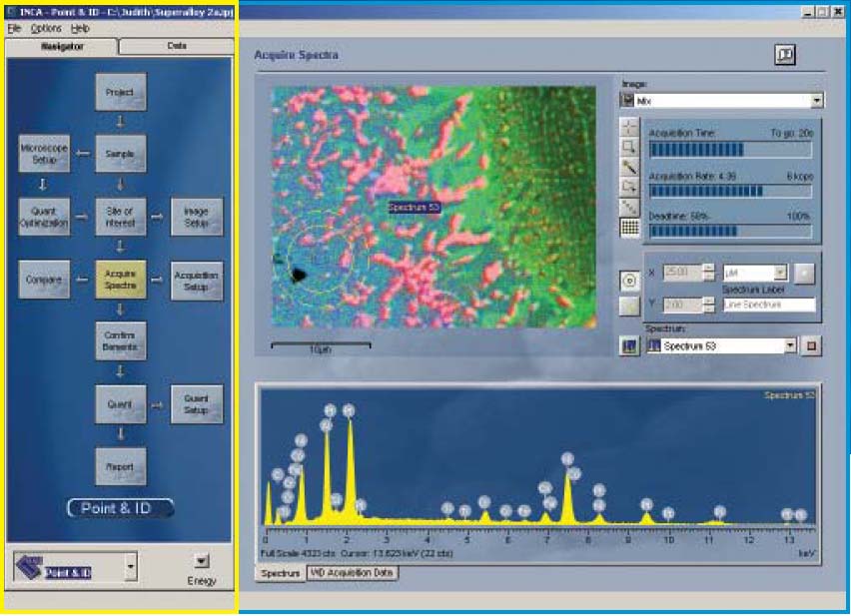851x616 pixels.
Task: Go to the Project step
Action: pos(121,92)
